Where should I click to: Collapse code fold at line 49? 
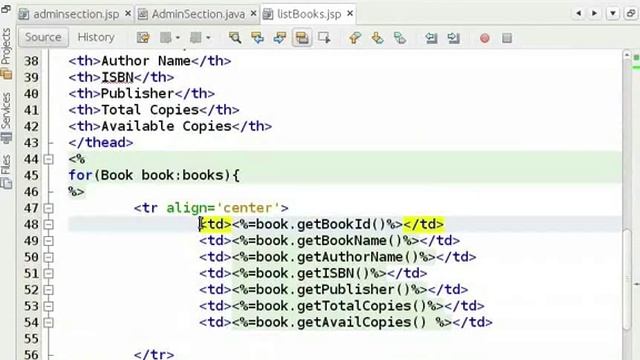49,241
